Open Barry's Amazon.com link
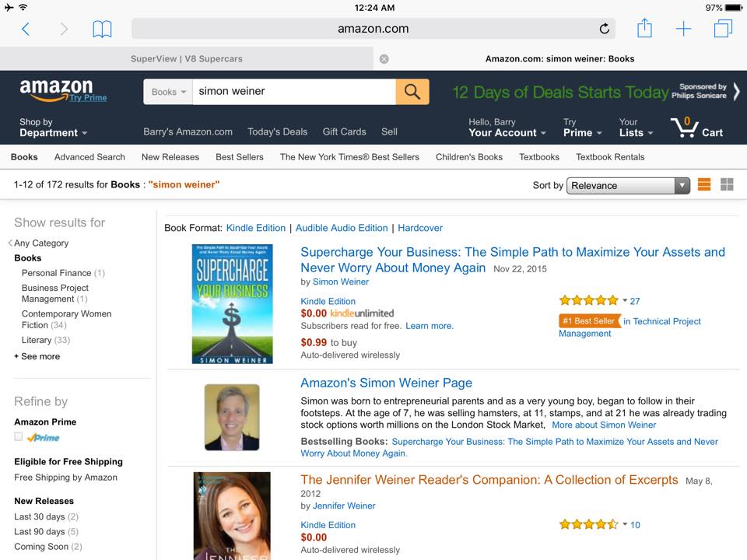The width and height of the screenshot is (747, 560). tap(188, 132)
